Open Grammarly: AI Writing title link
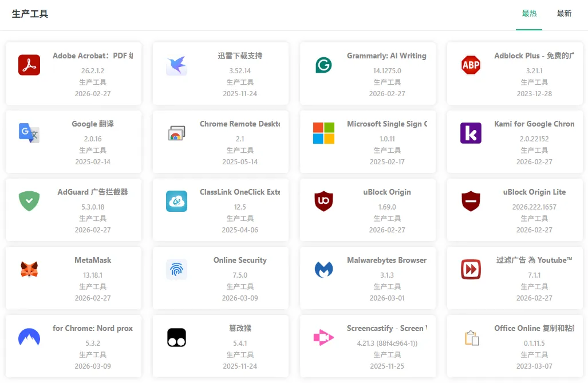The width and height of the screenshot is (588, 383). point(386,56)
